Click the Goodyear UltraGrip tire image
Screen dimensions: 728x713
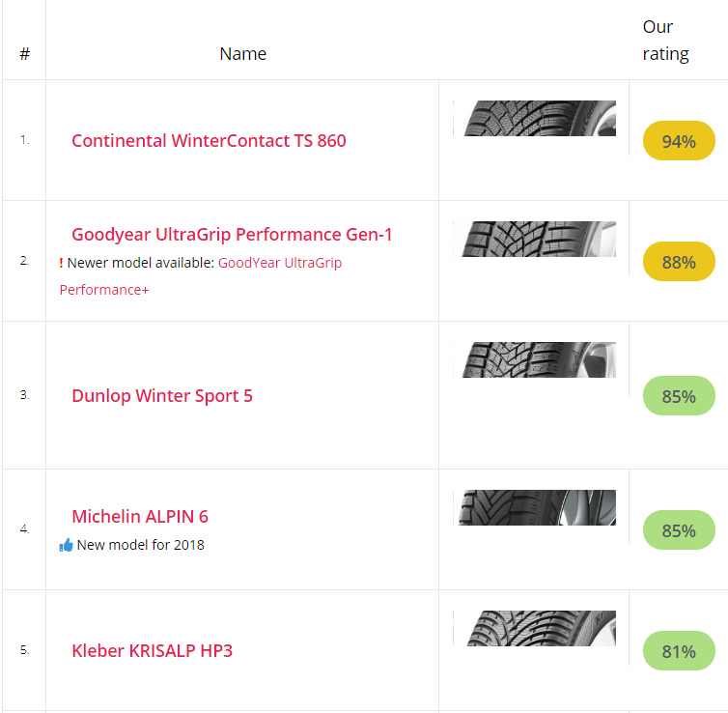(x=534, y=239)
